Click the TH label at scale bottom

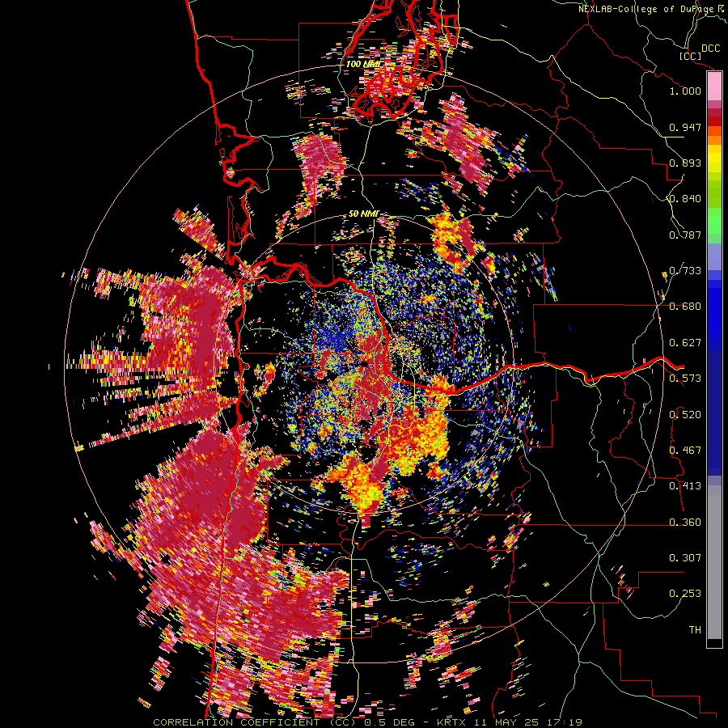695,630
